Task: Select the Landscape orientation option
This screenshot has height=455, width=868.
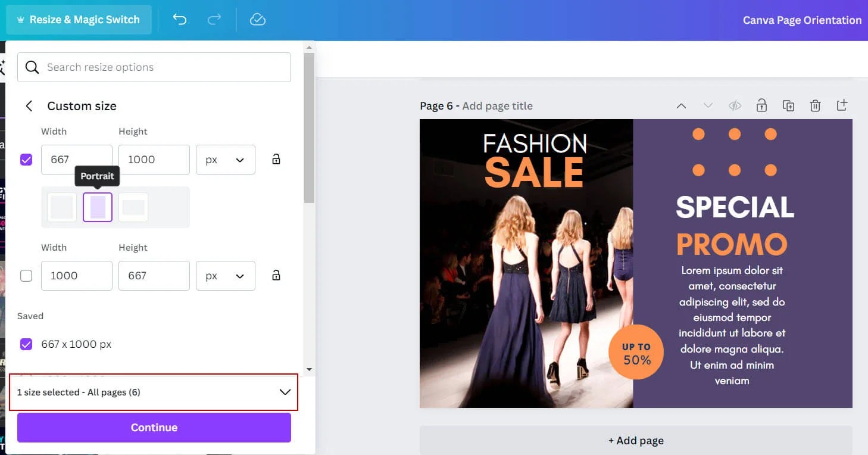Action: click(x=133, y=207)
